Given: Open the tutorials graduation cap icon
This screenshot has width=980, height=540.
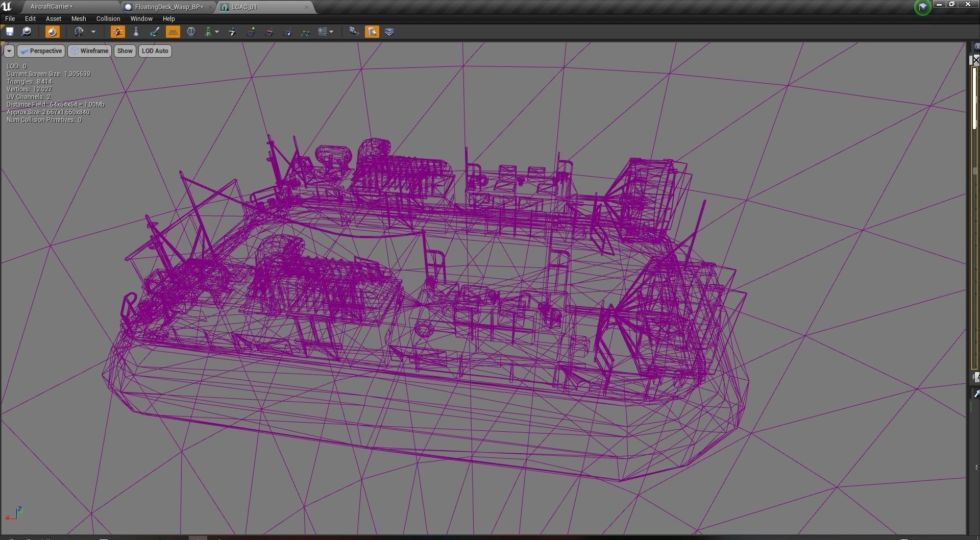Looking at the screenshot, I should tap(922, 7).
